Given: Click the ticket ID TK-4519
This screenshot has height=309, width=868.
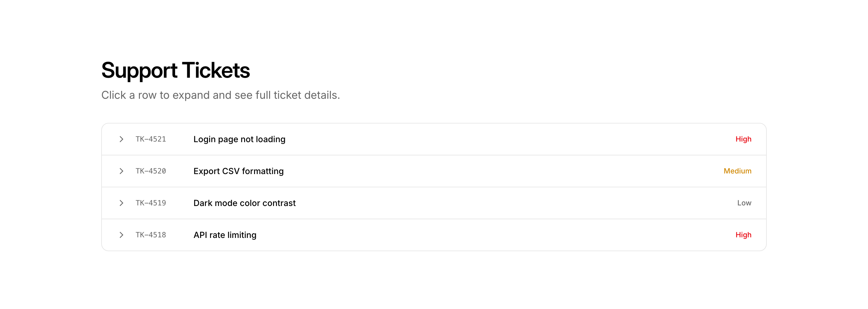Looking at the screenshot, I should (151, 203).
